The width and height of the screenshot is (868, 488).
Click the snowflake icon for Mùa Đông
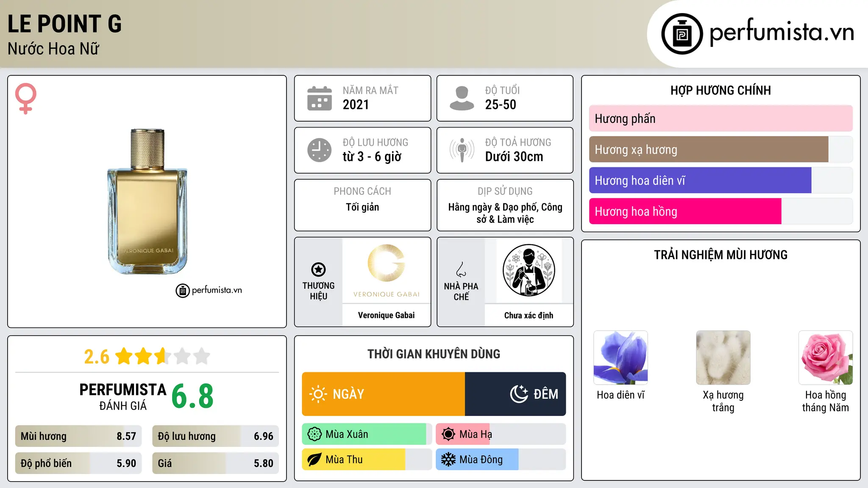pos(448,460)
